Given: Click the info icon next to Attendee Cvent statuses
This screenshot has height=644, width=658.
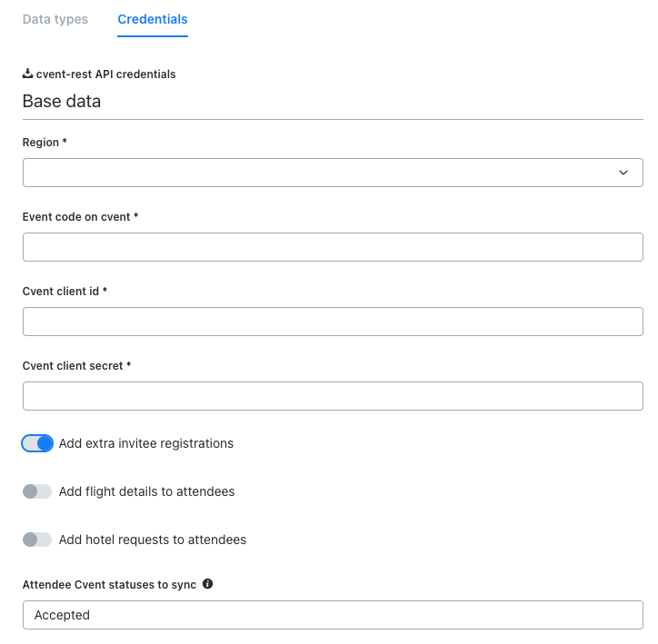Looking at the screenshot, I should pyautogui.click(x=207, y=584).
